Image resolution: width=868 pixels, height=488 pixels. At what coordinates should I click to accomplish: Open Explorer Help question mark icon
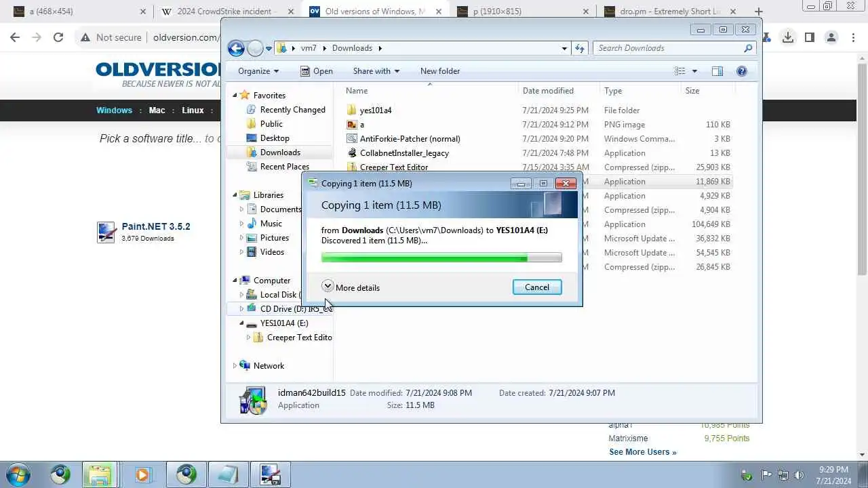[x=741, y=71]
